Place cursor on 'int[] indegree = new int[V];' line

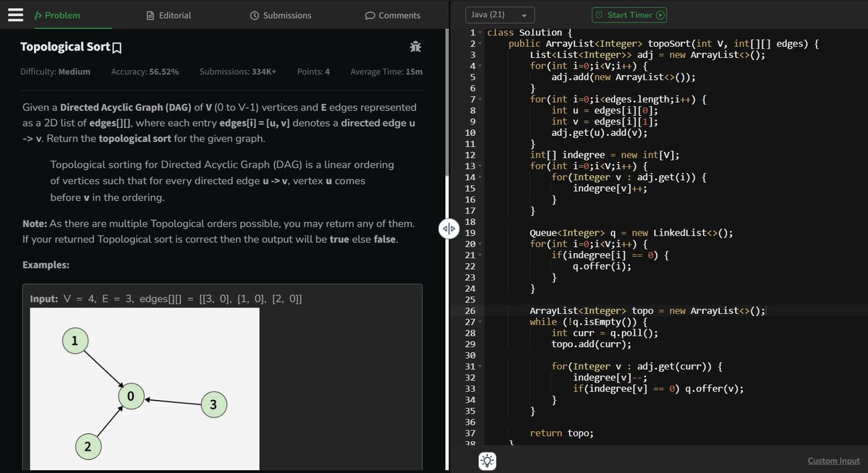pos(605,155)
